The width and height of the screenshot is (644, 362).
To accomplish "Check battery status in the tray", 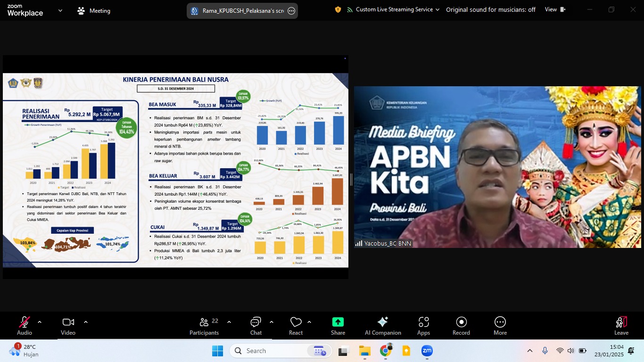I will click(583, 351).
